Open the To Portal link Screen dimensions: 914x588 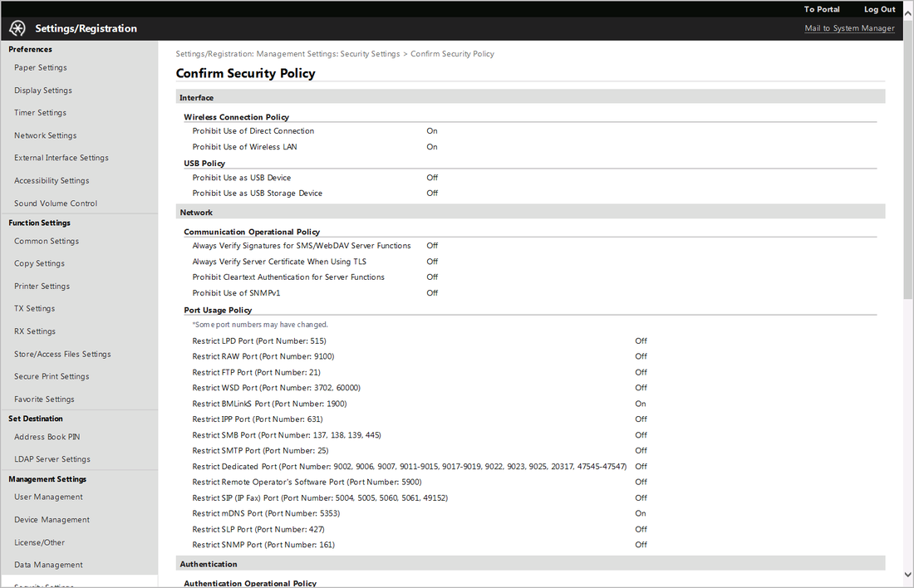click(x=821, y=9)
